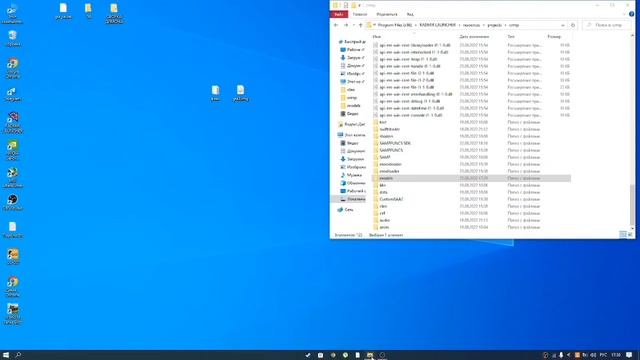Select the highlighted models folder row
The image size is (640, 360).
point(471,178)
